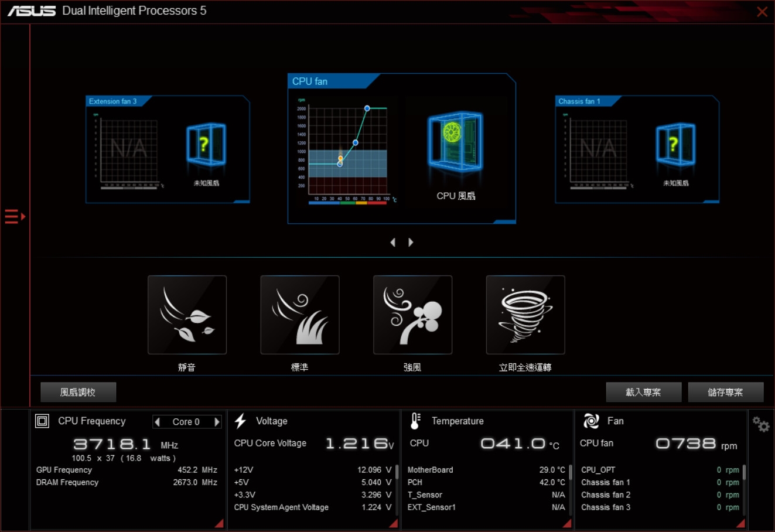Image resolution: width=775 pixels, height=532 pixels.
Task: Expand Voltage panel red corner triangle
Action: [393, 523]
